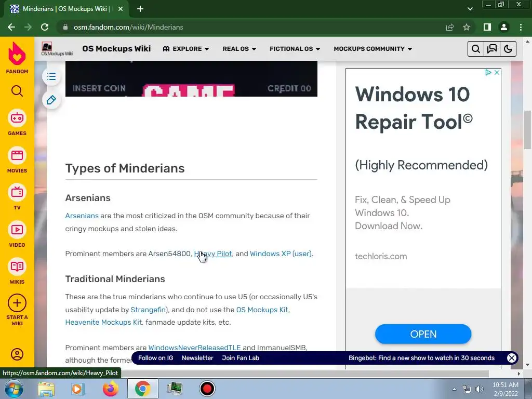
Task: Toggle dark theme with the moon icon
Action: (x=508, y=49)
